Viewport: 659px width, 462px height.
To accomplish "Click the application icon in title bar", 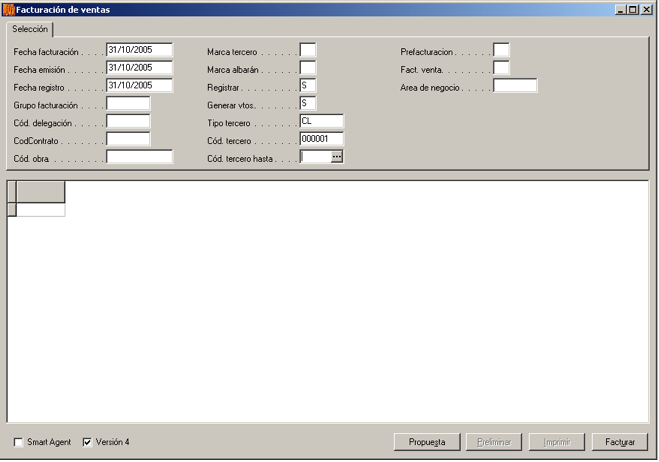I will pos(9,9).
